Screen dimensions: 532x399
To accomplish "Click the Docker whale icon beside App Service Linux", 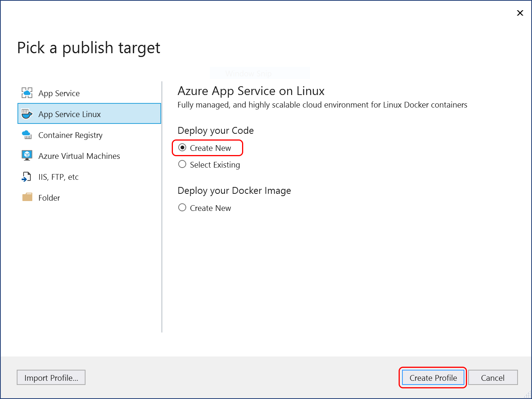I will (27, 114).
